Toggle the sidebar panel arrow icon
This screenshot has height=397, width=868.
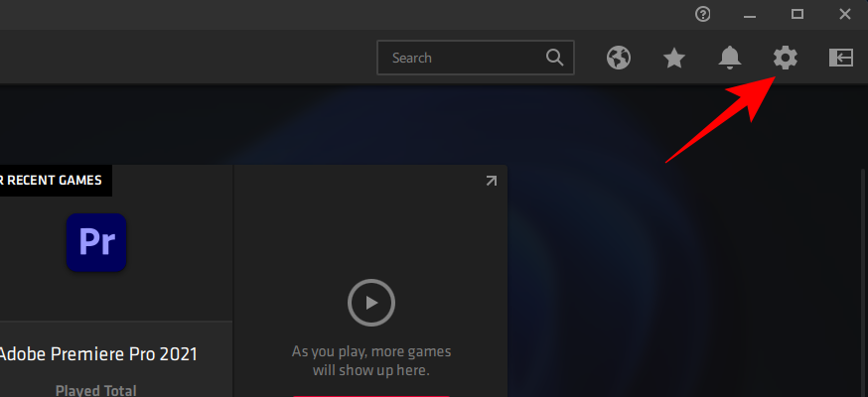[x=841, y=58]
